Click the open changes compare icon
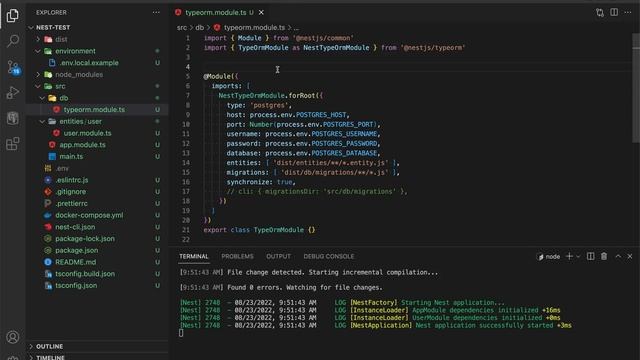The height and width of the screenshot is (360, 640). (600, 13)
